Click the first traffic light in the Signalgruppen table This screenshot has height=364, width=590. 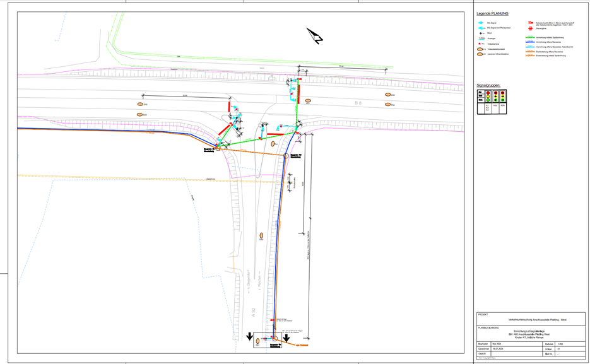tap(488, 97)
